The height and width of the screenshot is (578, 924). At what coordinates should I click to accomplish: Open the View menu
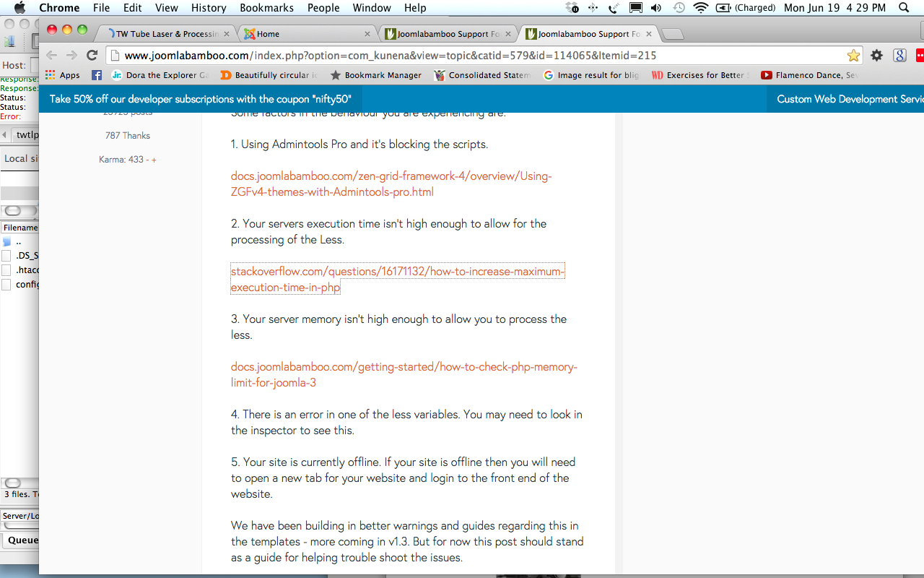tap(167, 8)
